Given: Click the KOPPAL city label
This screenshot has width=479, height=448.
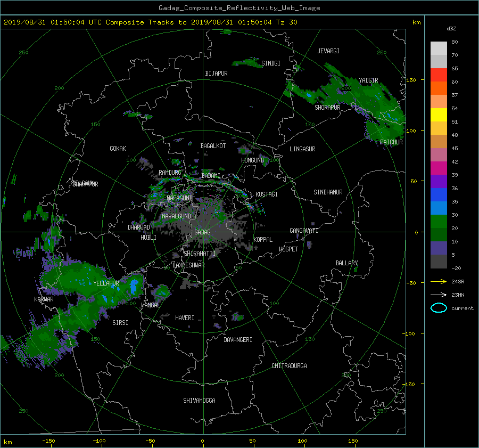Looking at the screenshot, I should pyautogui.click(x=263, y=239).
